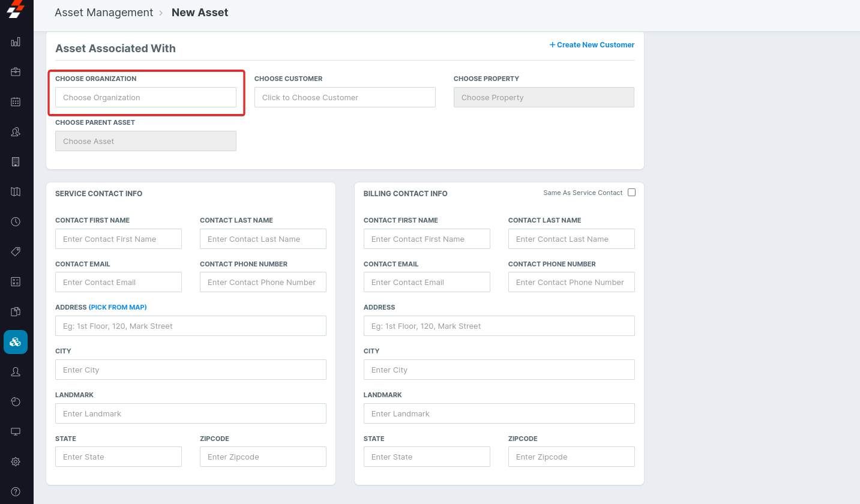
Task: Click the clock icon in sidebar
Action: click(x=16, y=222)
